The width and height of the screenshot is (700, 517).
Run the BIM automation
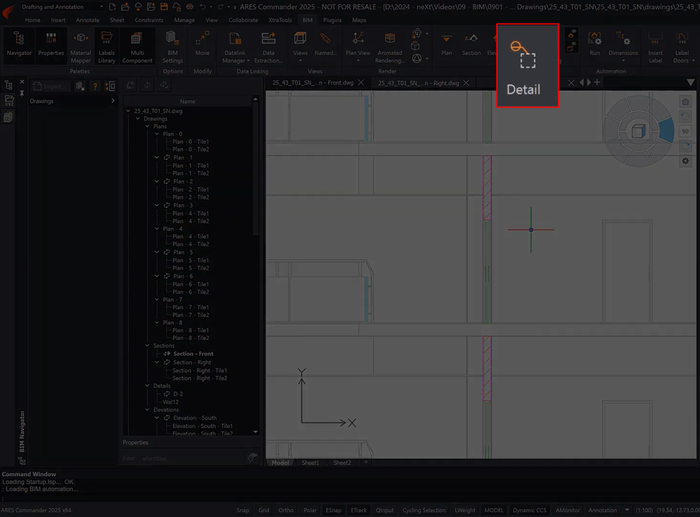[595, 44]
